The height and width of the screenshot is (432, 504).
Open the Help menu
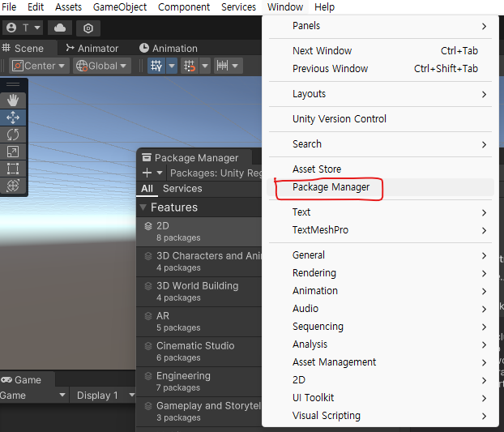pyautogui.click(x=324, y=7)
